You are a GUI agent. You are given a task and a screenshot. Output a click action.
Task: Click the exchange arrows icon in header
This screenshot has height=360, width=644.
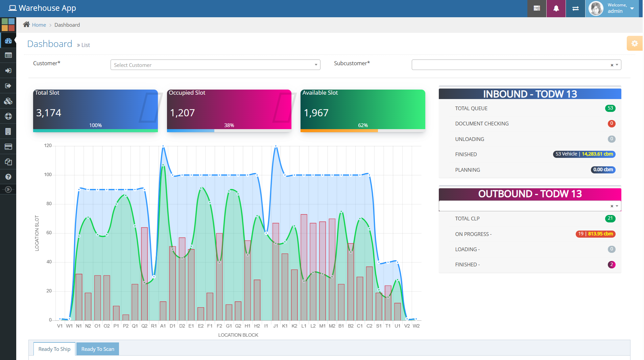click(x=575, y=8)
